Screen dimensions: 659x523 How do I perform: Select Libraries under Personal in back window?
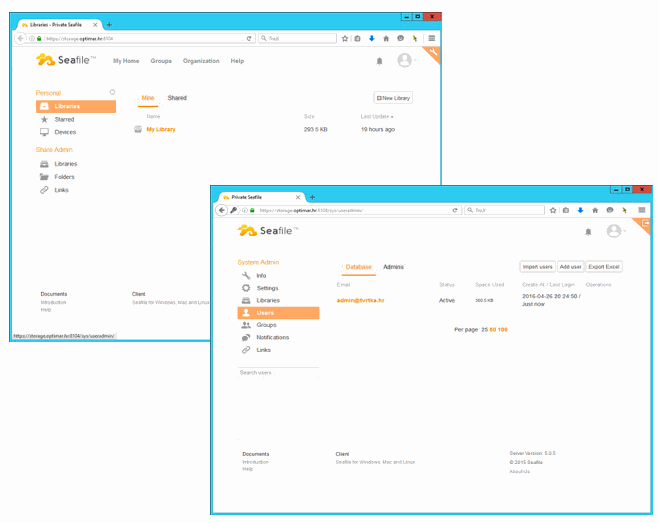(x=76, y=106)
